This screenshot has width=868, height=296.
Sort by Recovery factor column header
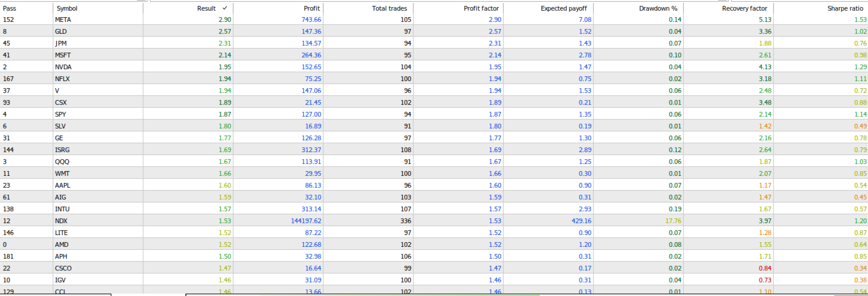[729, 8]
